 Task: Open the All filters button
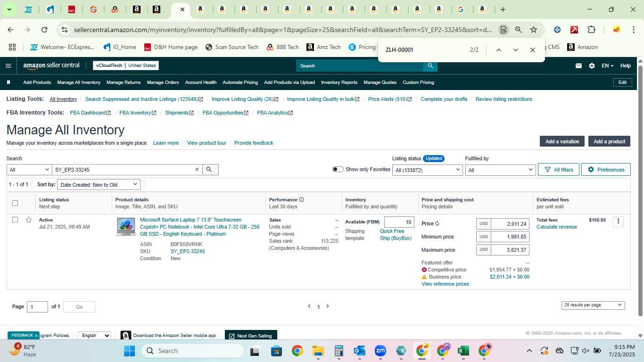click(x=559, y=170)
